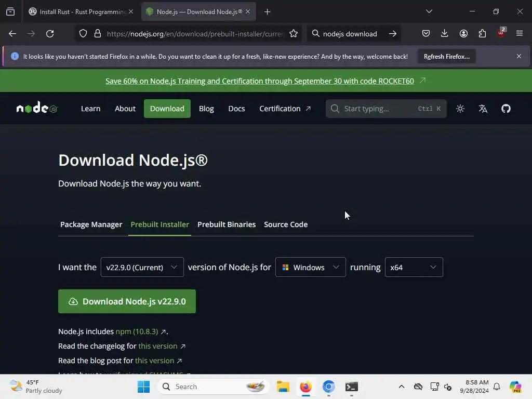
Task: Open the Firefox account icon
Action: pos(463,34)
